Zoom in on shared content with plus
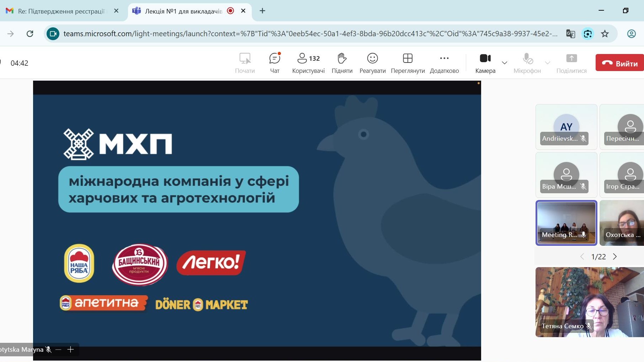This screenshot has height=362, width=644. [70, 350]
